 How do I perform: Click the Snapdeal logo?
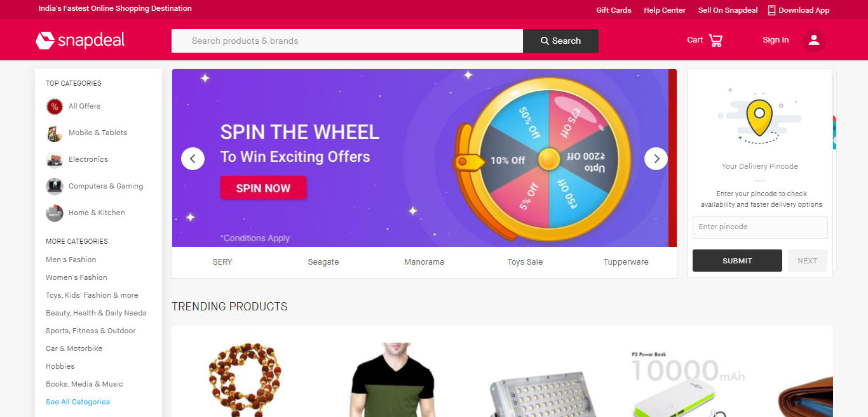click(x=80, y=41)
